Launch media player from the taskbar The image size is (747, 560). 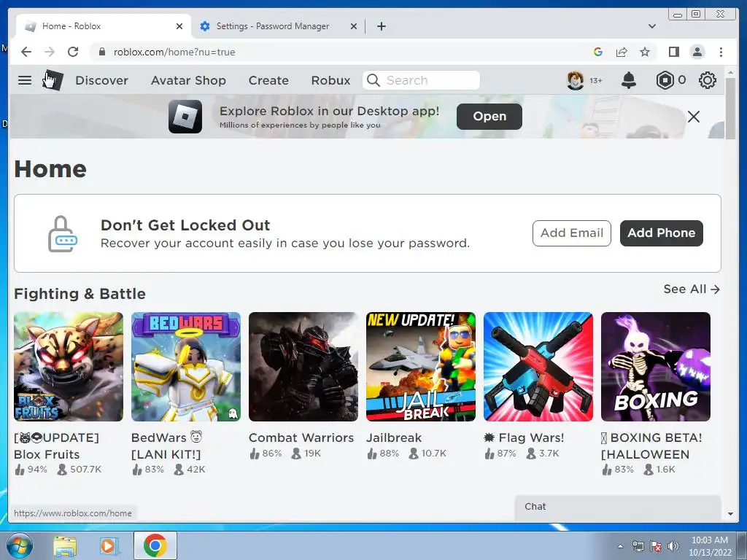click(x=109, y=546)
